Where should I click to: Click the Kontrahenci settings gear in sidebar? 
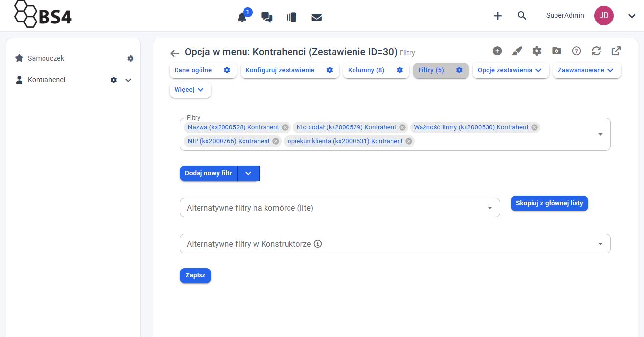click(114, 80)
